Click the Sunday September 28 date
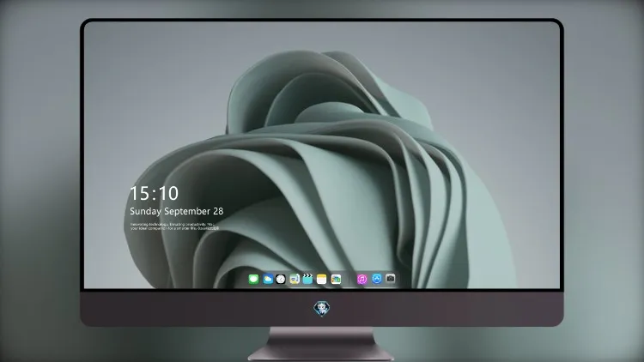Image resolution: width=644 pixels, height=362 pixels. point(177,211)
